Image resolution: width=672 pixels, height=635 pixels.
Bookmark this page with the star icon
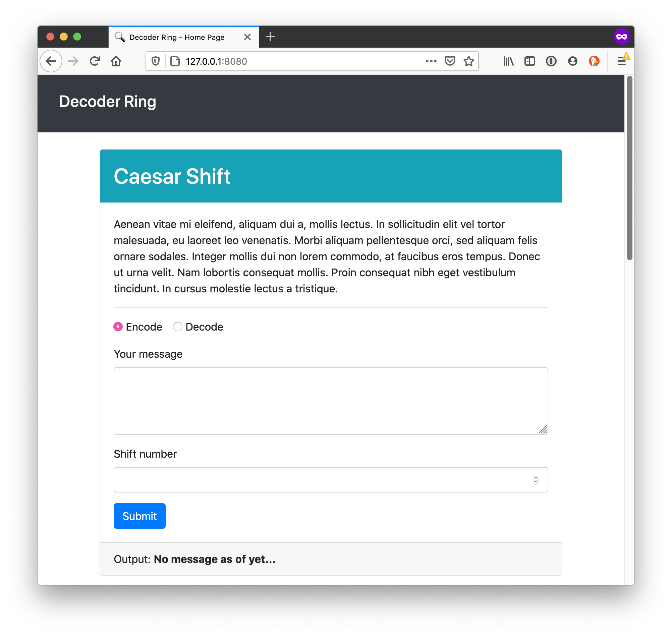[x=468, y=61]
